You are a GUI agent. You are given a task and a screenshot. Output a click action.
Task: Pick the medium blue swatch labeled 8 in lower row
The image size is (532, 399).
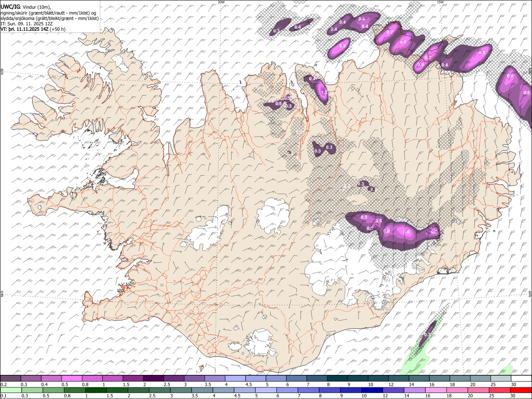point(330,390)
